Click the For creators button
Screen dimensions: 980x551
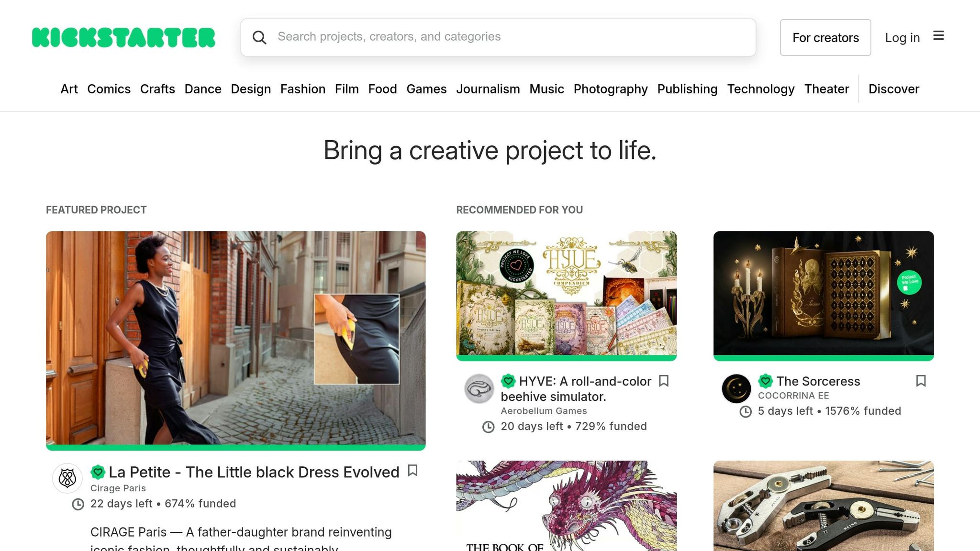pos(825,37)
